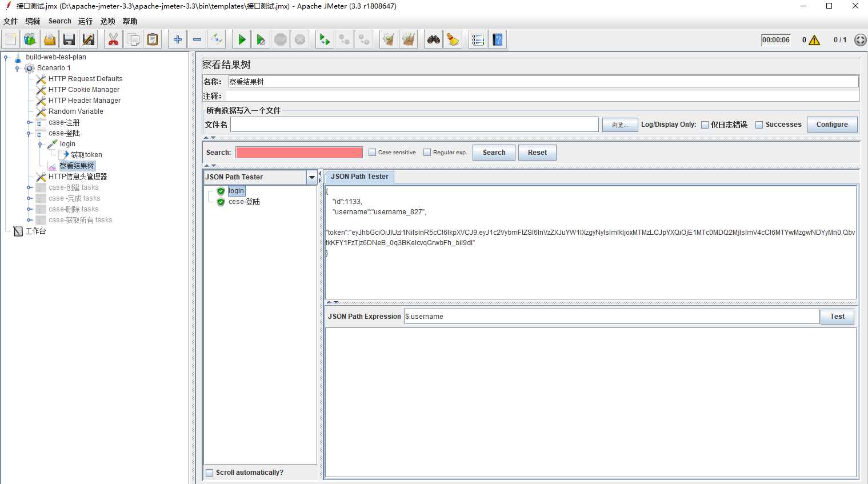Image resolution: width=868 pixels, height=484 pixels.
Task: Start the test with green play icon
Action: tap(242, 39)
